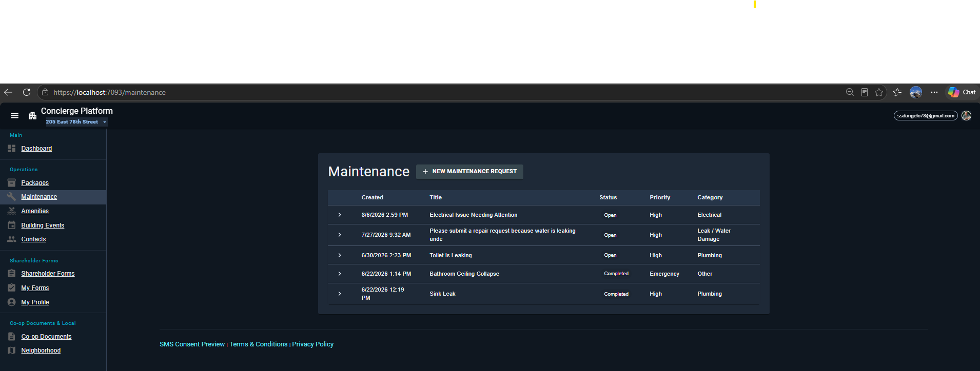Refresh the page with the reload icon

(27, 92)
